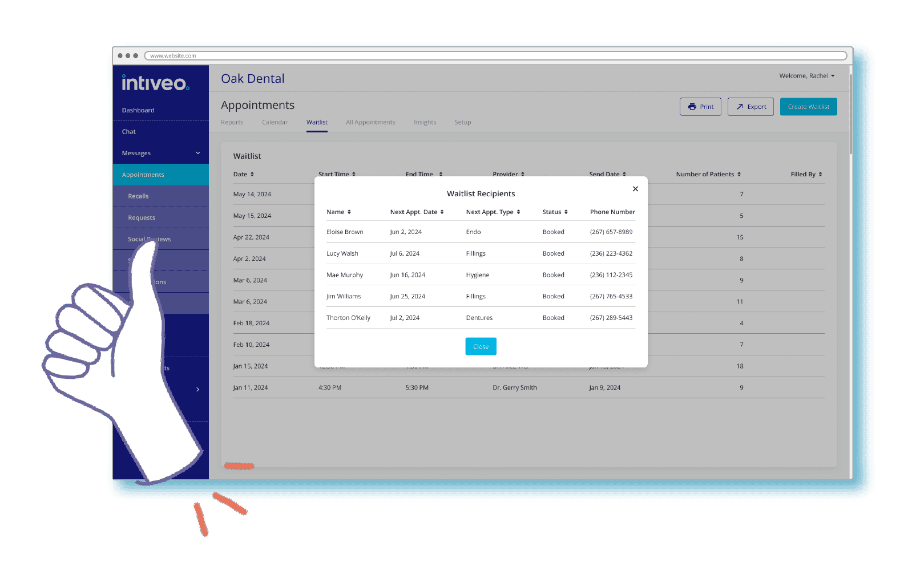Image resolution: width=924 pixels, height=578 pixels.
Task: Select Mae Murphy recipient name
Action: (345, 275)
